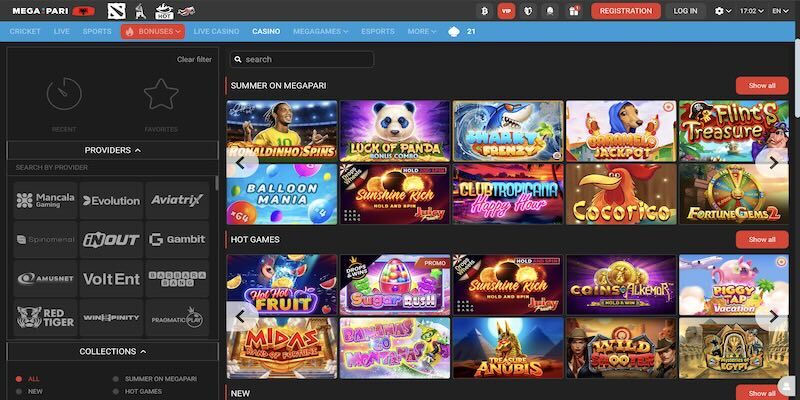The image size is (800, 400).
Task: Show all Summer on Megapari games
Action: 762,86
